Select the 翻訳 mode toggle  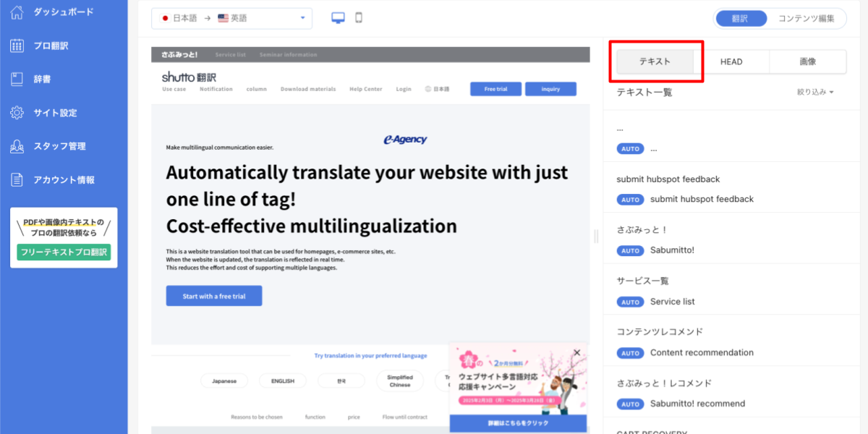pyautogui.click(x=741, y=19)
